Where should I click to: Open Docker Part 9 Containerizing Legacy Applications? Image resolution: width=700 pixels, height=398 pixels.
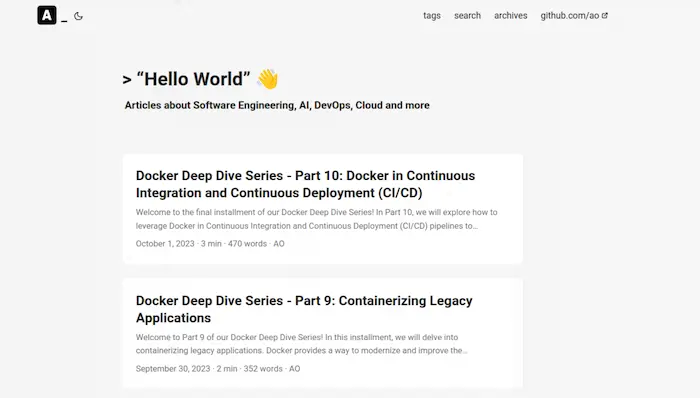(304, 309)
